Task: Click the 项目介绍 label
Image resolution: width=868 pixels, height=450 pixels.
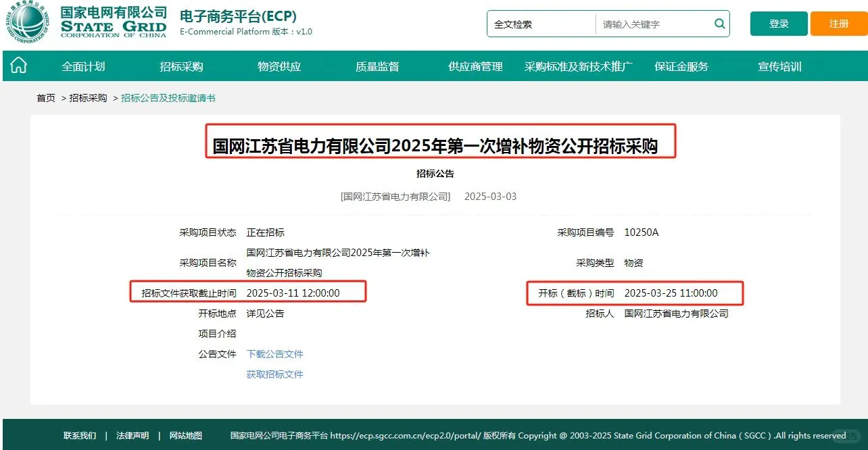Action: 217,334
